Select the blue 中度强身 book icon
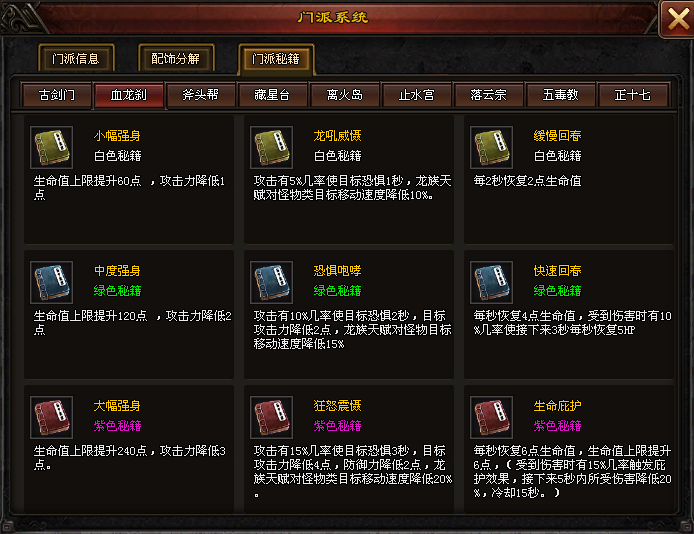The height and width of the screenshot is (534, 694). (51, 282)
